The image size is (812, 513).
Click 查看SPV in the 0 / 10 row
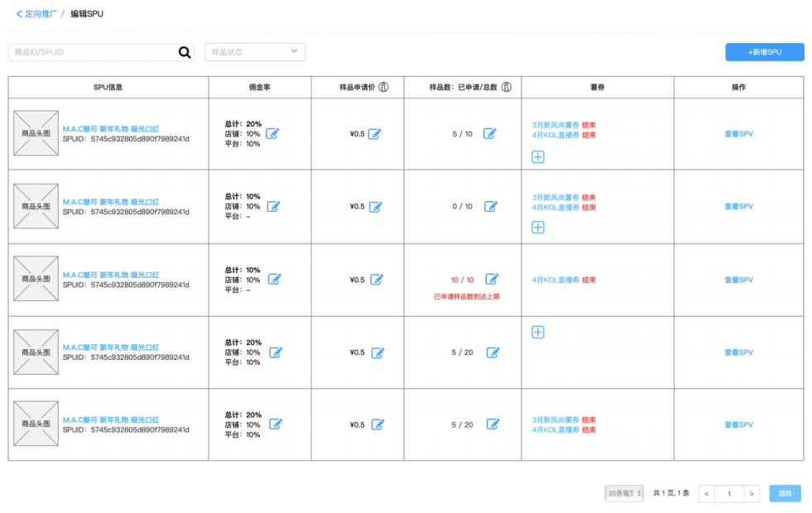point(738,207)
